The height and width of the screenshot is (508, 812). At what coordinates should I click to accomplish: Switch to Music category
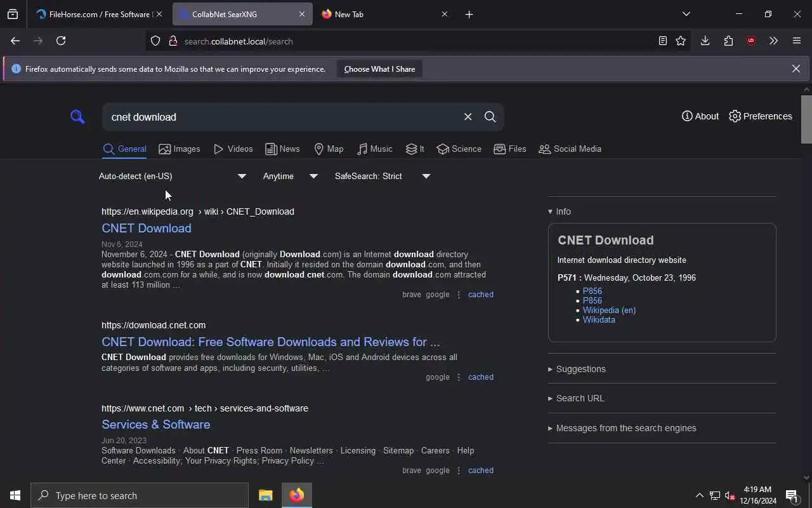(374, 149)
